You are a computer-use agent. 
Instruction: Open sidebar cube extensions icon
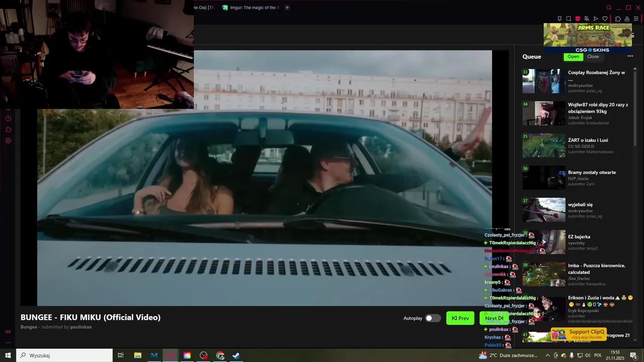[x=8, y=130]
